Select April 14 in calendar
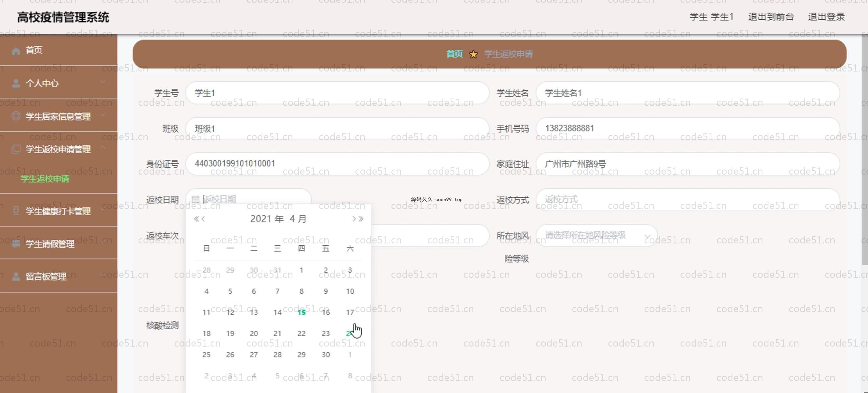Image resolution: width=868 pixels, height=393 pixels. 277,312
